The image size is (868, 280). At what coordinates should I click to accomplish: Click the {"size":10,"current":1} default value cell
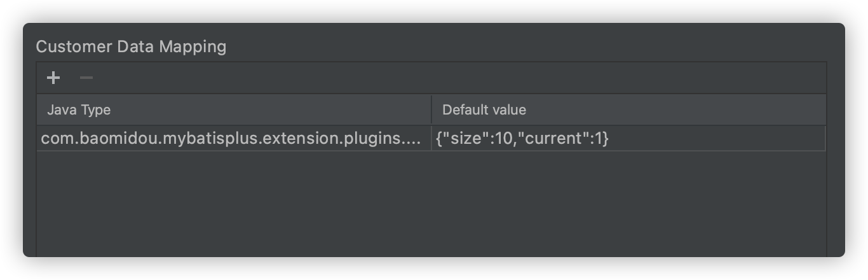(522, 138)
